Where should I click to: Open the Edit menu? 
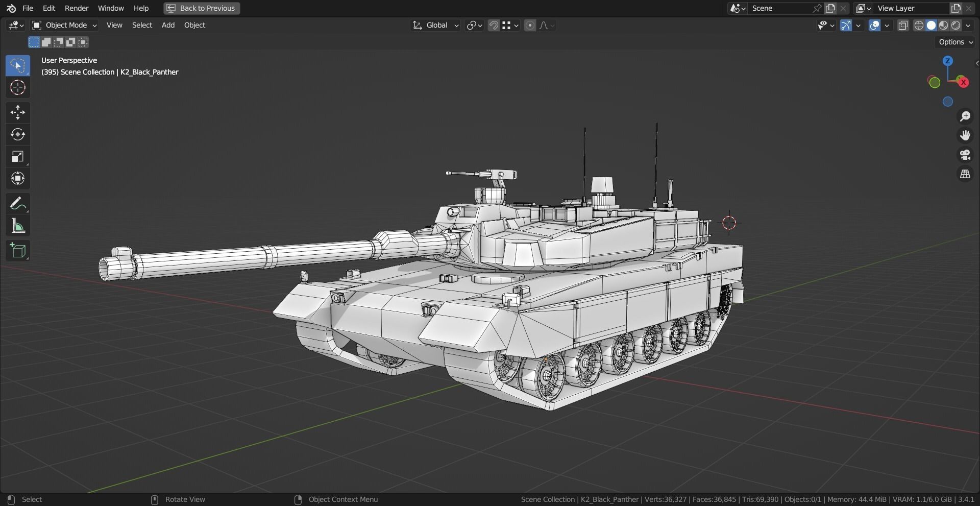(49, 8)
